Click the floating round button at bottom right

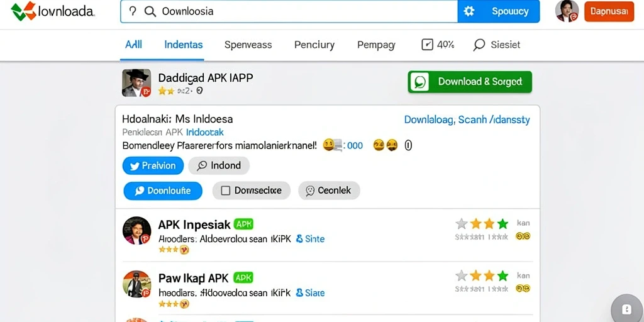(x=627, y=309)
